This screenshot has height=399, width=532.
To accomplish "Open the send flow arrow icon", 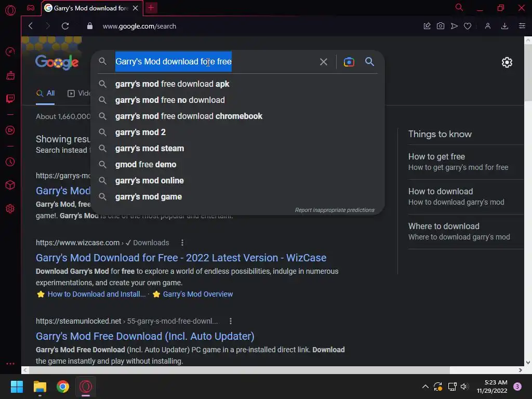I will [454, 26].
